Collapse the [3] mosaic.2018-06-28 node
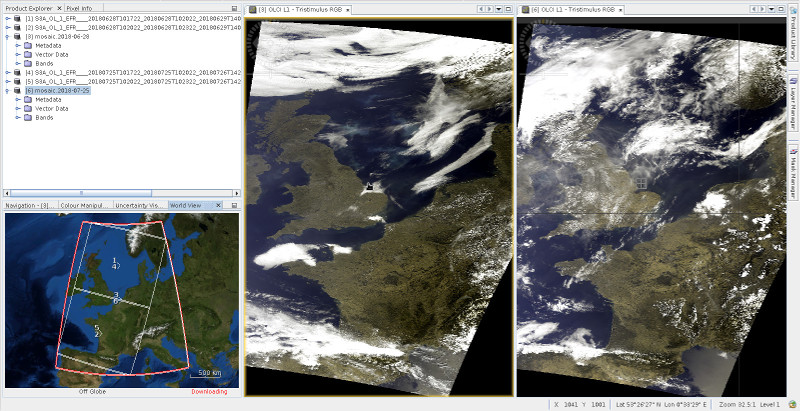The height and width of the screenshot is (411, 800). (x=8, y=37)
